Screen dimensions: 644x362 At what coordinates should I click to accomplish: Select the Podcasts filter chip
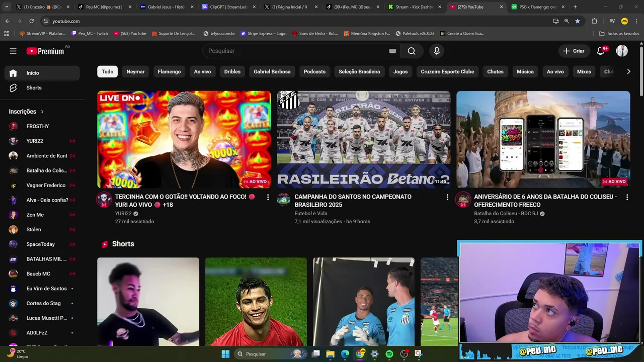click(314, 71)
